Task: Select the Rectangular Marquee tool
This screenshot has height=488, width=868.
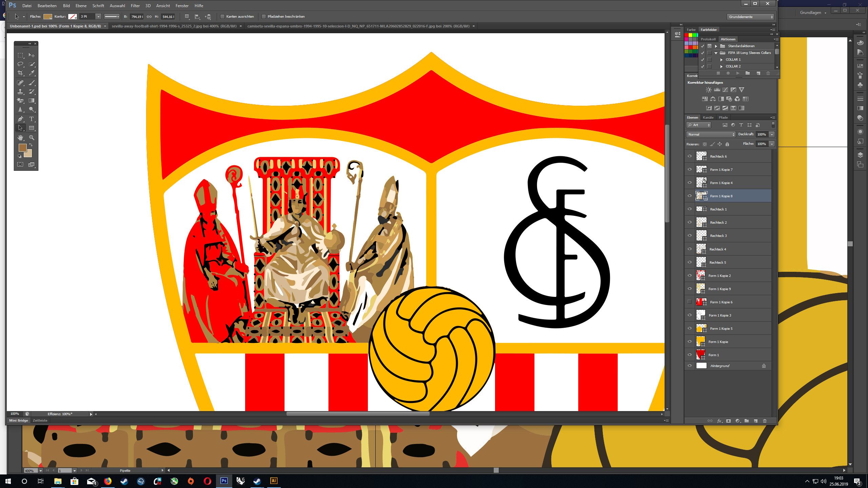Action: (20, 55)
